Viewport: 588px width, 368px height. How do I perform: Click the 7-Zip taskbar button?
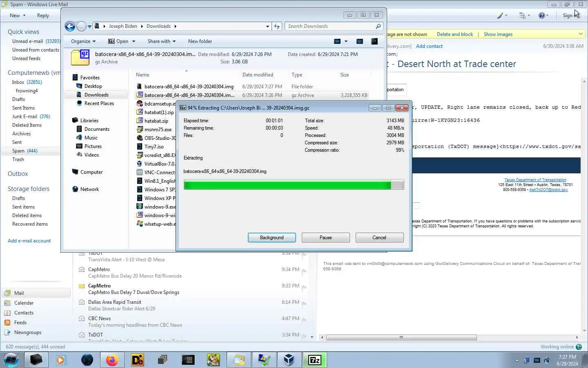[x=314, y=360]
